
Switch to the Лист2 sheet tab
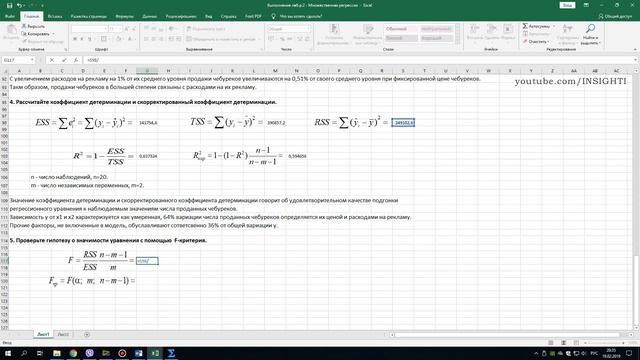click(63, 334)
